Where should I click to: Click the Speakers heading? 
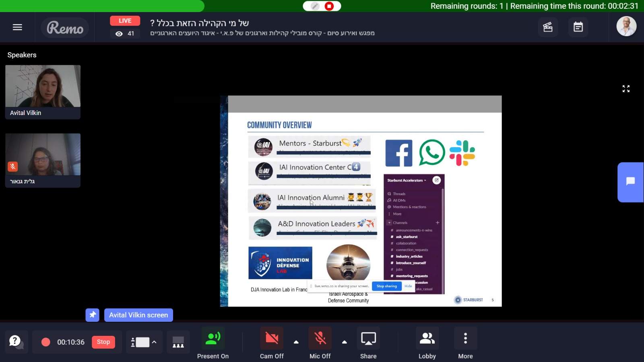(x=22, y=55)
